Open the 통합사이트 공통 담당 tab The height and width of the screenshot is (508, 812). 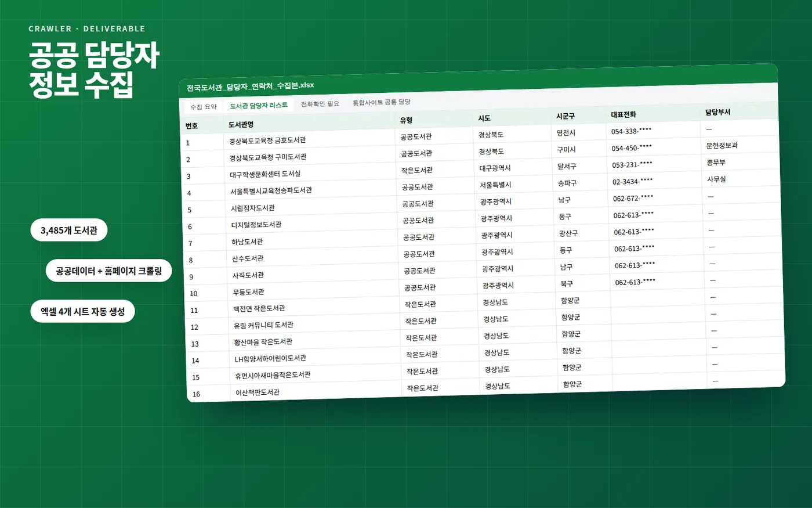tap(382, 102)
